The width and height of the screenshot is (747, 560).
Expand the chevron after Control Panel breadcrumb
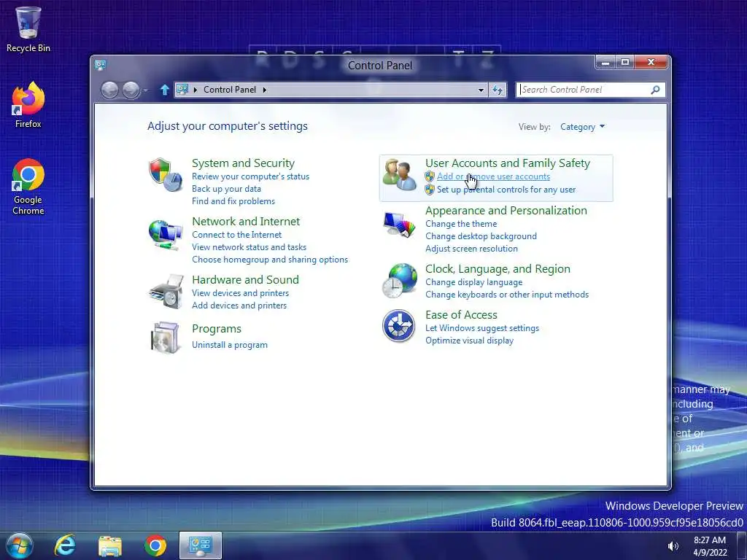tap(264, 90)
